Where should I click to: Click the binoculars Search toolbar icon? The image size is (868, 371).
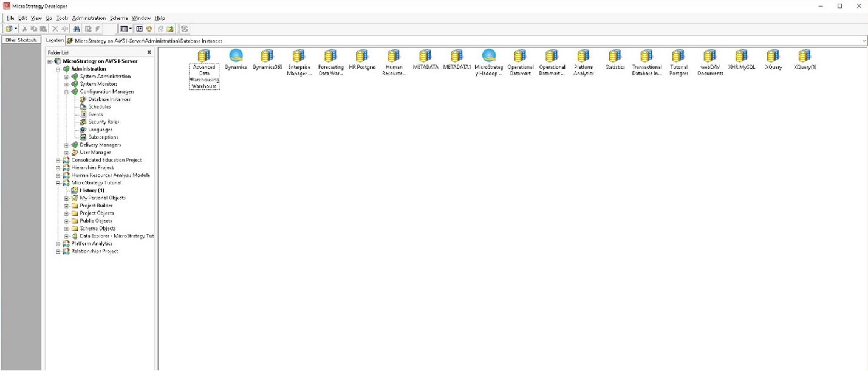pos(77,29)
